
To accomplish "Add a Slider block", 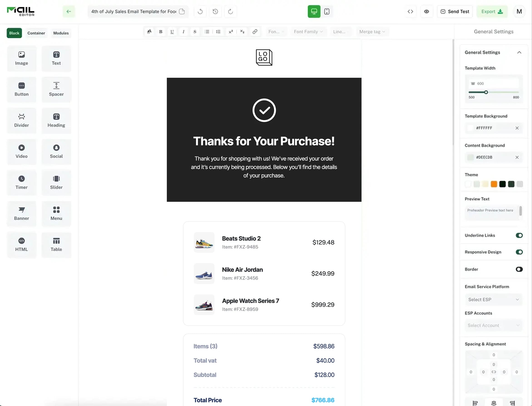I will pyautogui.click(x=56, y=183).
